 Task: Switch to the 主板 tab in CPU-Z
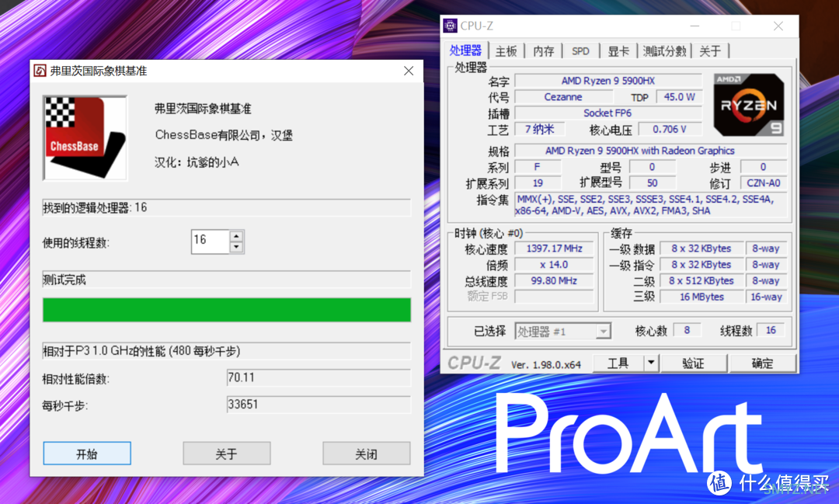(506, 51)
